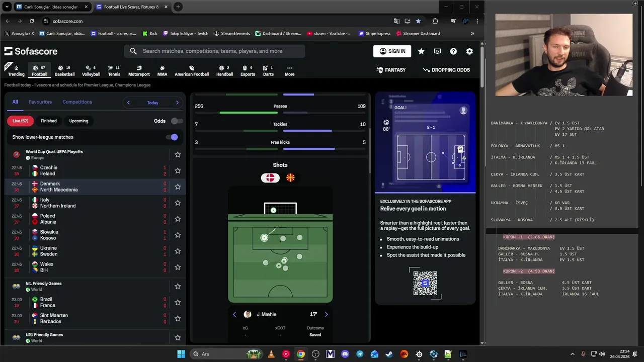Click the Sofascore logo
644x362 pixels.
31,51
